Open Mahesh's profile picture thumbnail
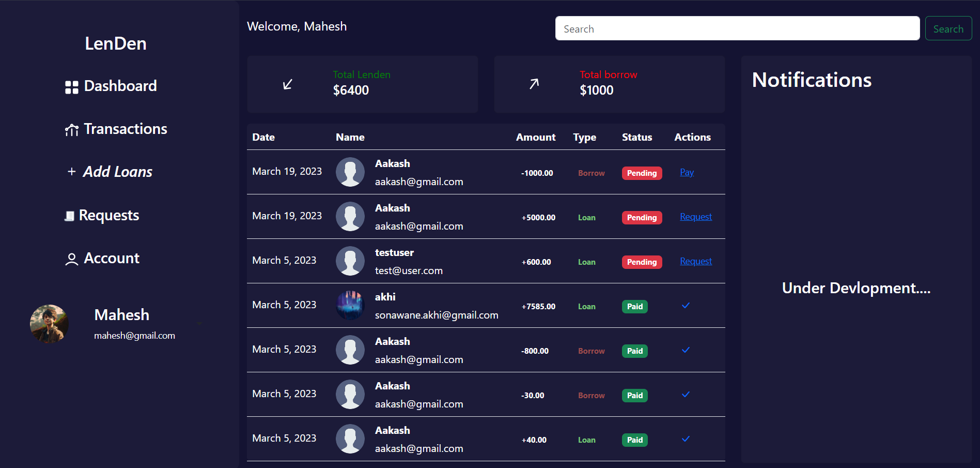This screenshot has width=980, height=468. tap(49, 324)
